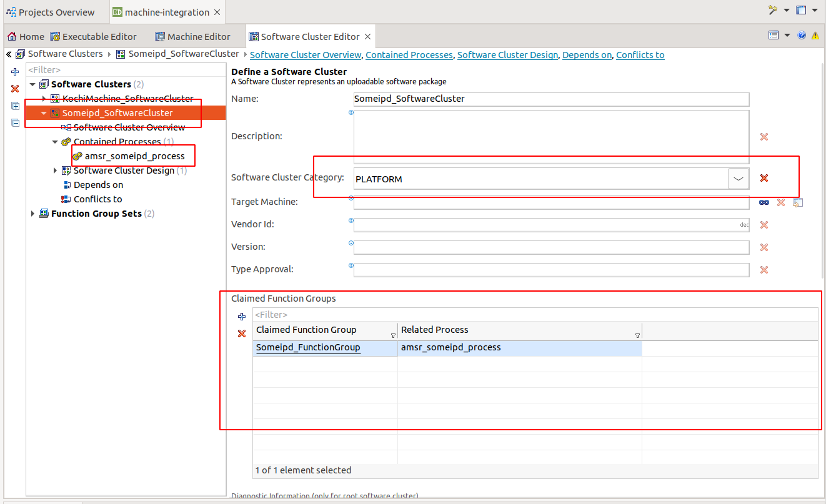The width and height of the screenshot is (826, 504).
Task: Collapse the Software Clusters tree root
Action: click(32, 84)
